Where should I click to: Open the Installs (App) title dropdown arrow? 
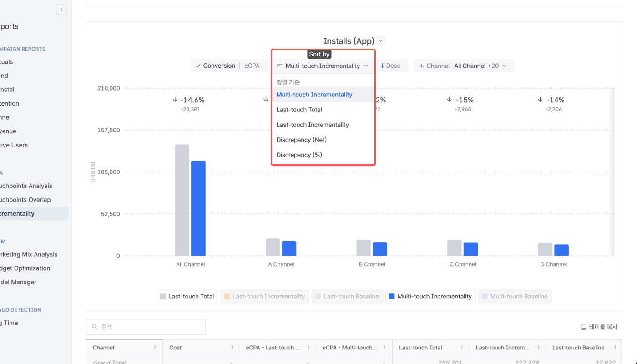[381, 41]
